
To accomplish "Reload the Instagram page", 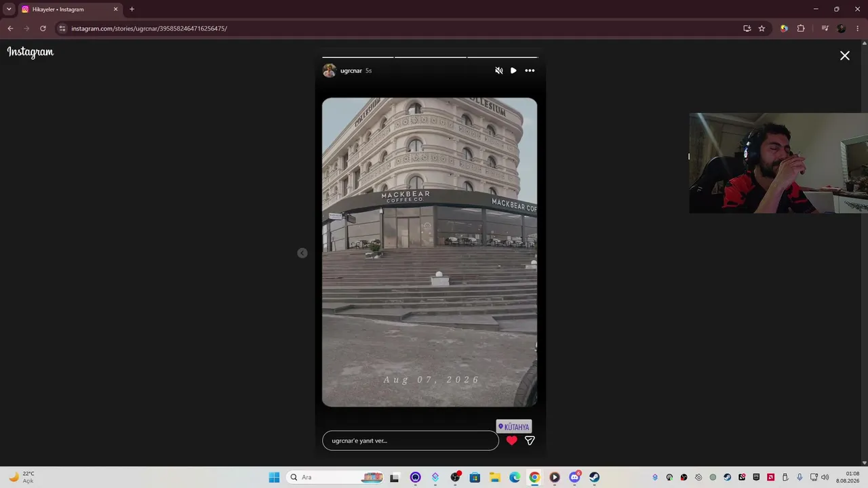I will 43,28.
